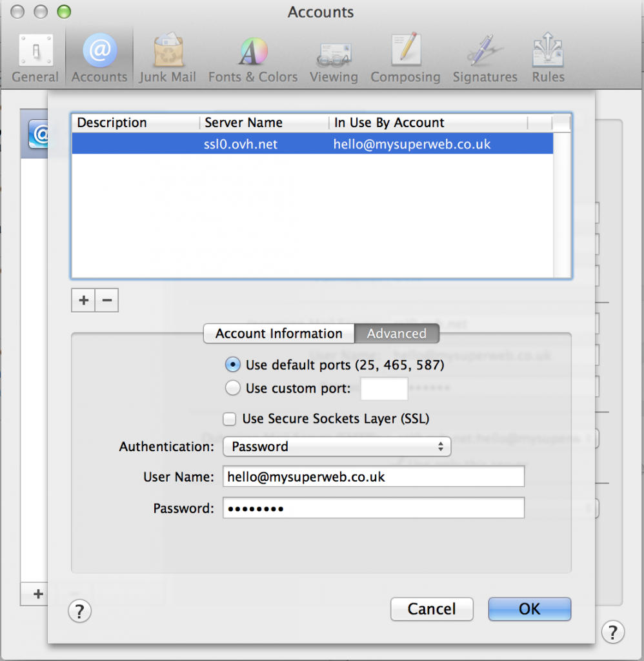
Task: Open the Rules preferences pane
Action: 548,57
